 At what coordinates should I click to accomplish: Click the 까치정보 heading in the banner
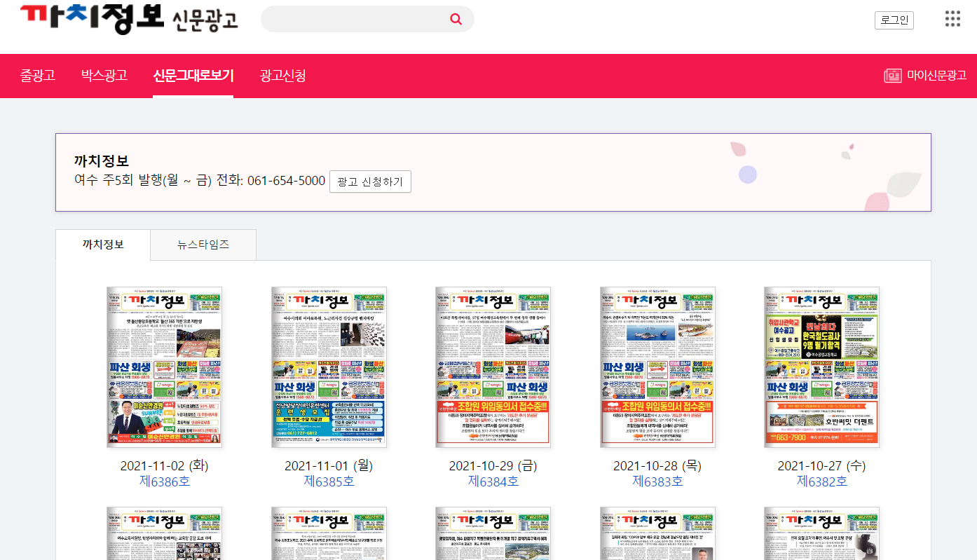point(102,161)
